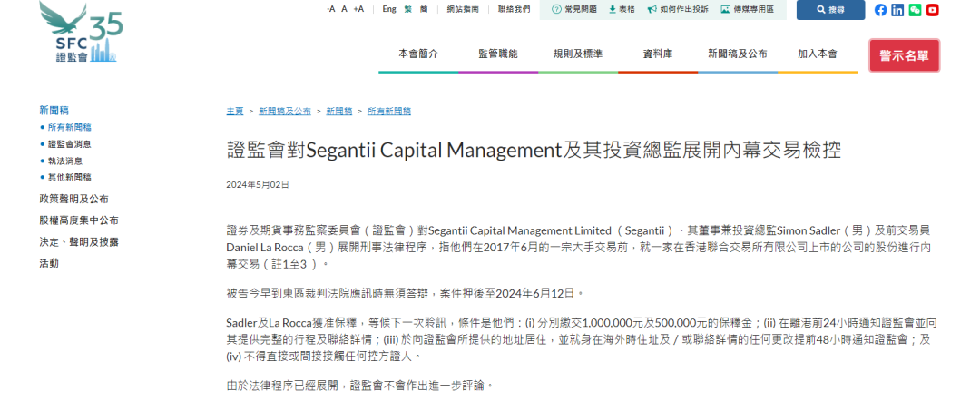Open the SFC WeChat icon
Viewport: 980px width, 401px height.
[915, 9]
